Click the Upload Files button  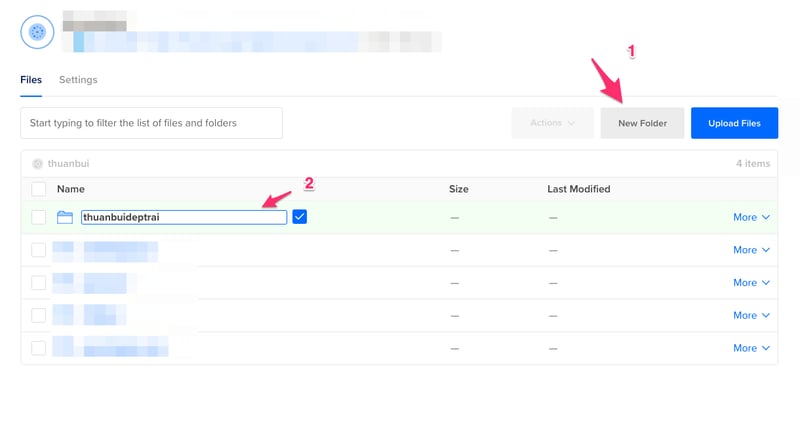[734, 123]
